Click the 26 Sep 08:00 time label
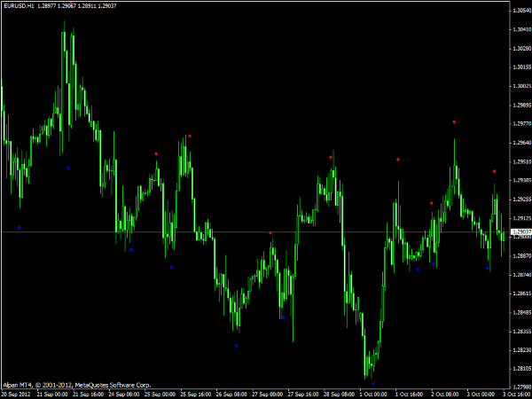 point(231,395)
